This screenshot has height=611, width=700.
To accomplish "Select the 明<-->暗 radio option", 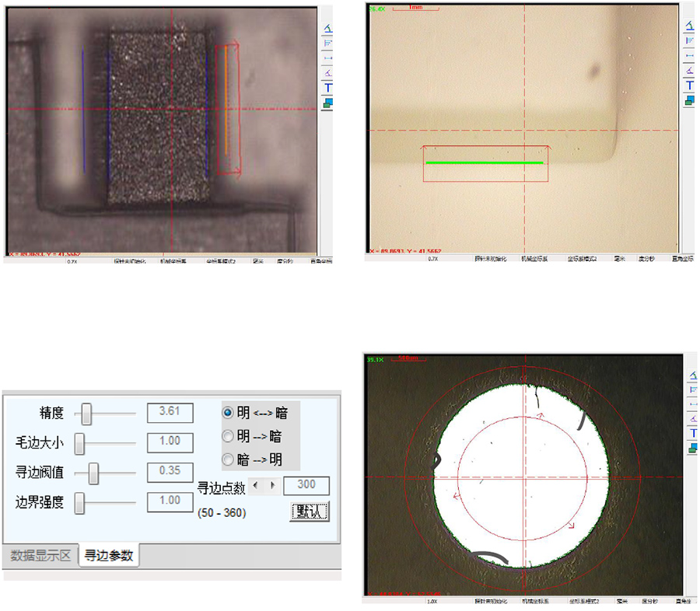I will click(228, 413).
